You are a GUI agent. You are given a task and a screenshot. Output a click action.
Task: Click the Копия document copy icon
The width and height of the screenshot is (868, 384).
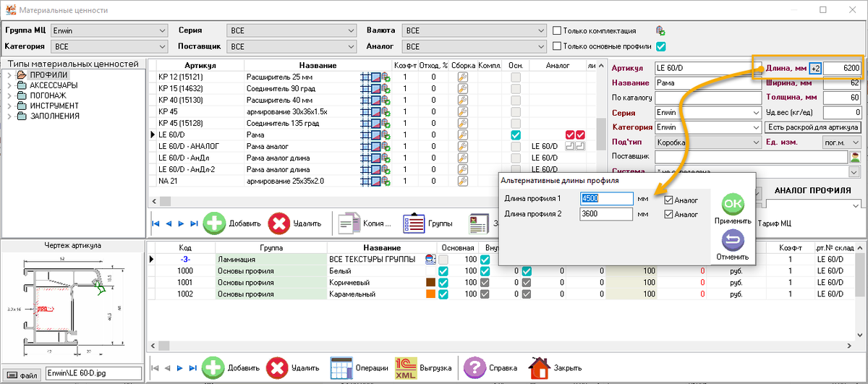point(351,223)
